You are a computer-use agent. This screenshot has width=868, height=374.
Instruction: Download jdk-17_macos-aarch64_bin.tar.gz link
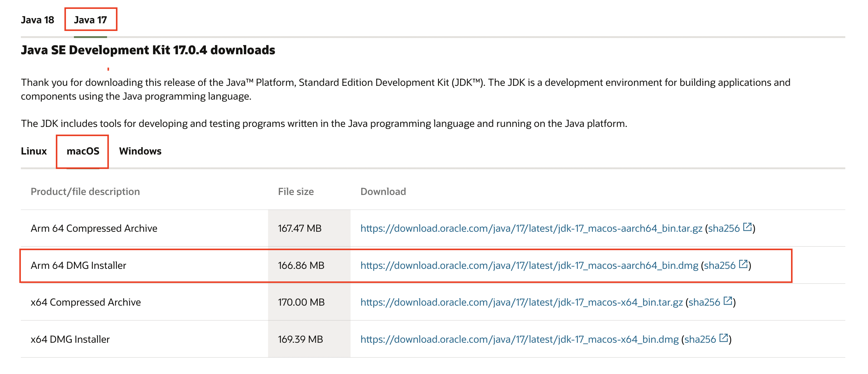[531, 229]
